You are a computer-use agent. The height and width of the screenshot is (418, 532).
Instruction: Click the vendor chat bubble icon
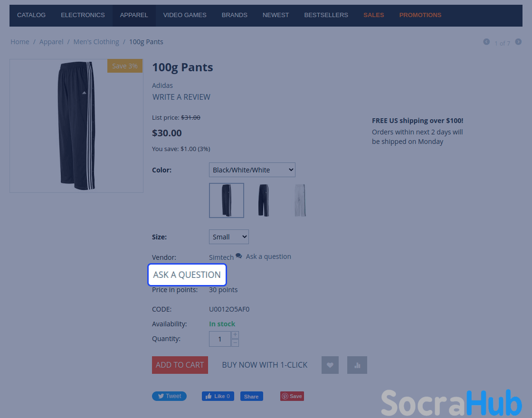click(239, 256)
